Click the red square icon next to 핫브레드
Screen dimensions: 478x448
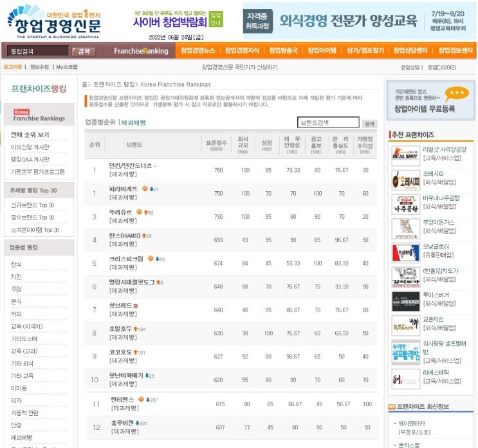pyautogui.click(x=135, y=306)
